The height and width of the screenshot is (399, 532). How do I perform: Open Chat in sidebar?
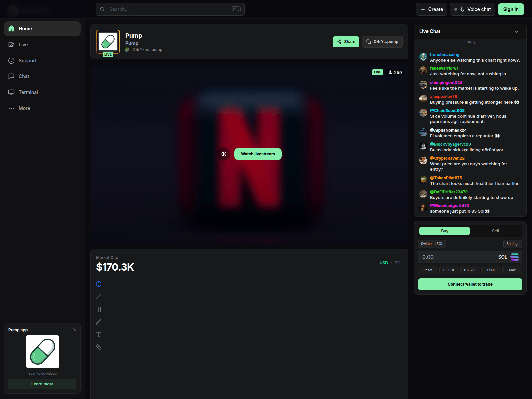pos(42,76)
